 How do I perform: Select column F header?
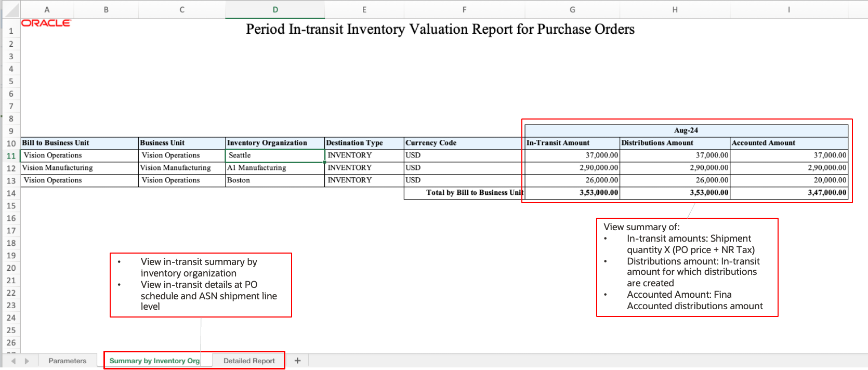[464, 9]
